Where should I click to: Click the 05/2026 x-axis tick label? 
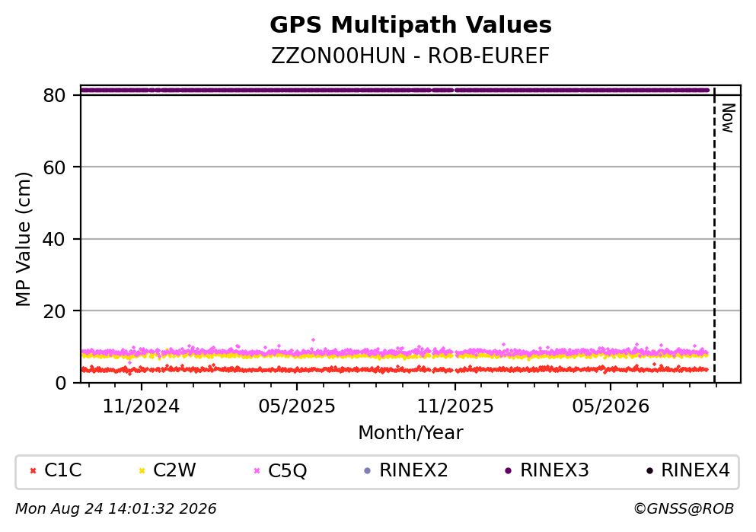click(x=611, y=406)
